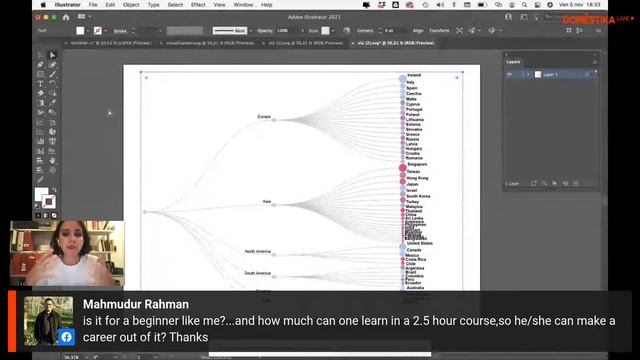Select the Layers panel tab
The width and height of the screenshot is (640, 360).
pyautogui.click(x=513, y=62)
